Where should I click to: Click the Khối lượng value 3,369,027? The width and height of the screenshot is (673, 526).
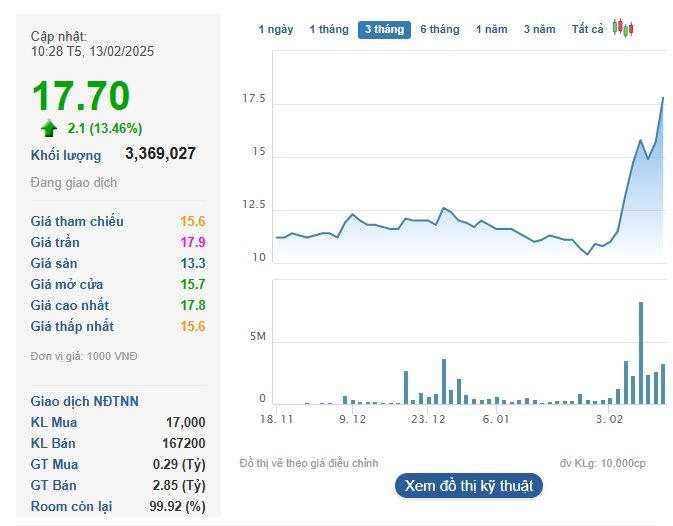(160, 154)
